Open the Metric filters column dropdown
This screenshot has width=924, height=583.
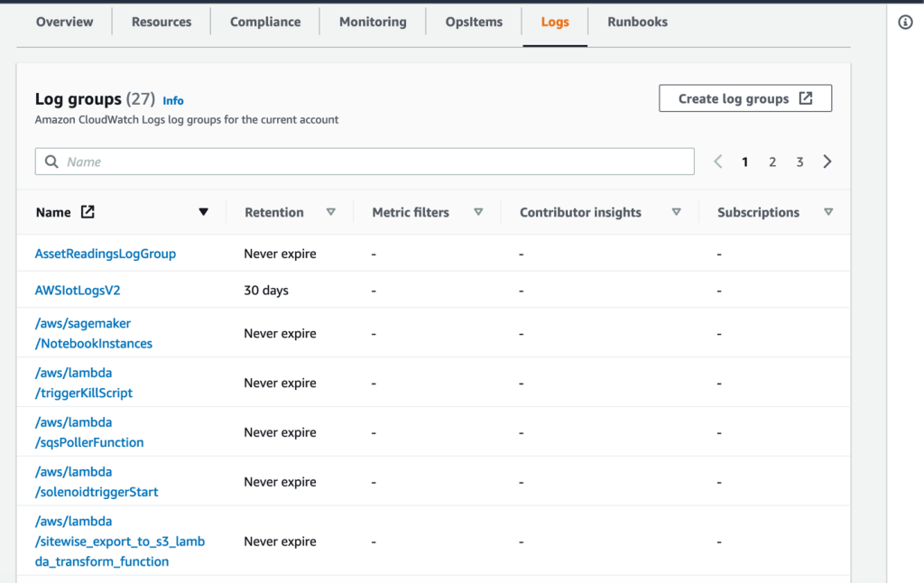point(478,211)
